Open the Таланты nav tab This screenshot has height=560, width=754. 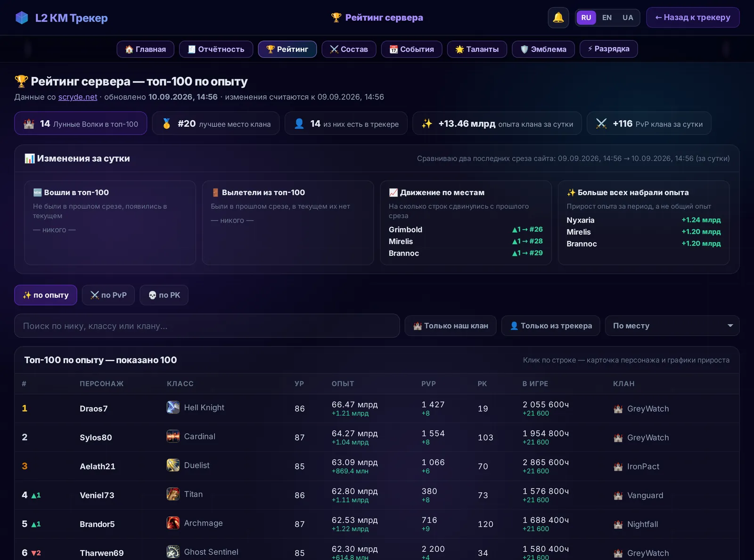tap(477, 49)
